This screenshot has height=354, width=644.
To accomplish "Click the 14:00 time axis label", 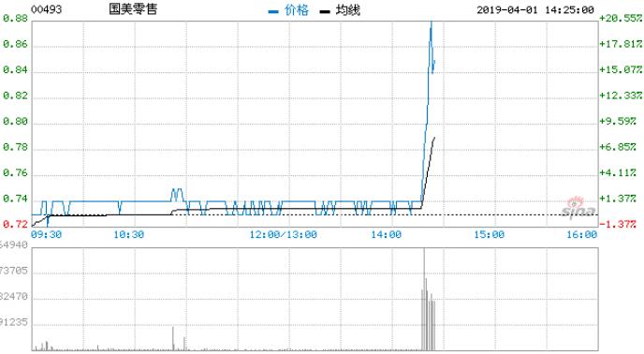I will (386, 235).
